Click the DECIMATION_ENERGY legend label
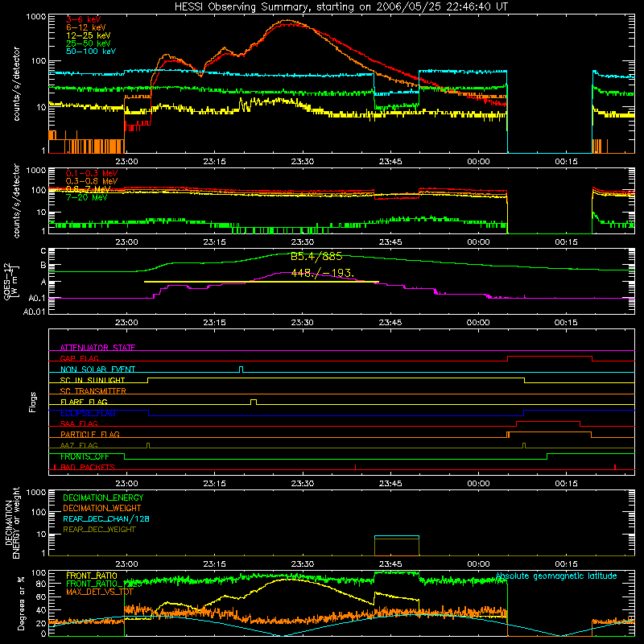 (x=103, y=497)
